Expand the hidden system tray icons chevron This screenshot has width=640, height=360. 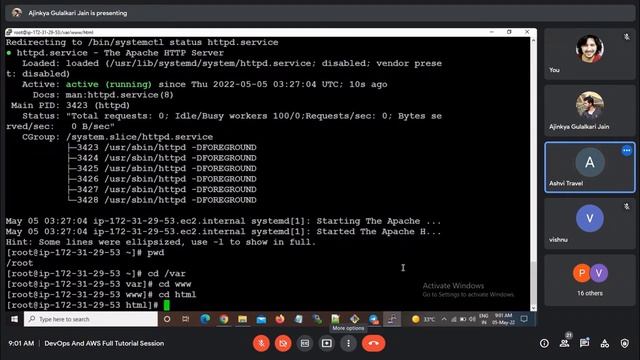[444, 319]
